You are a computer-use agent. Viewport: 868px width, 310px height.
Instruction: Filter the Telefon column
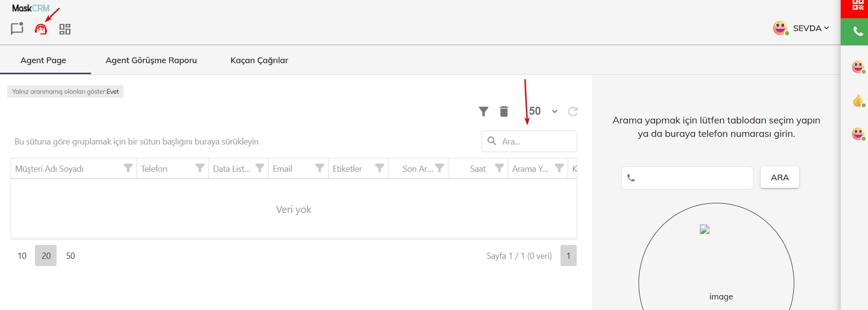pyautogui.click(x=200, y=168)
